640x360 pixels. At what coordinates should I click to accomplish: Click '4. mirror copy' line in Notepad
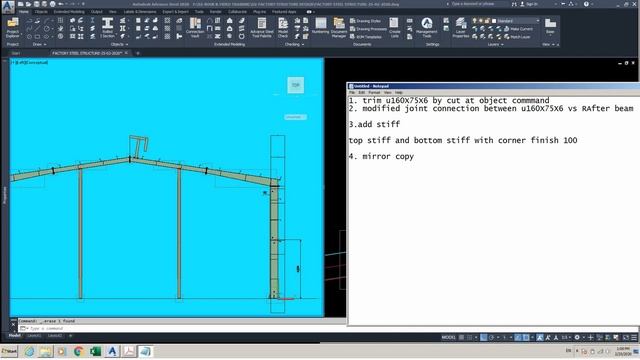381,156
